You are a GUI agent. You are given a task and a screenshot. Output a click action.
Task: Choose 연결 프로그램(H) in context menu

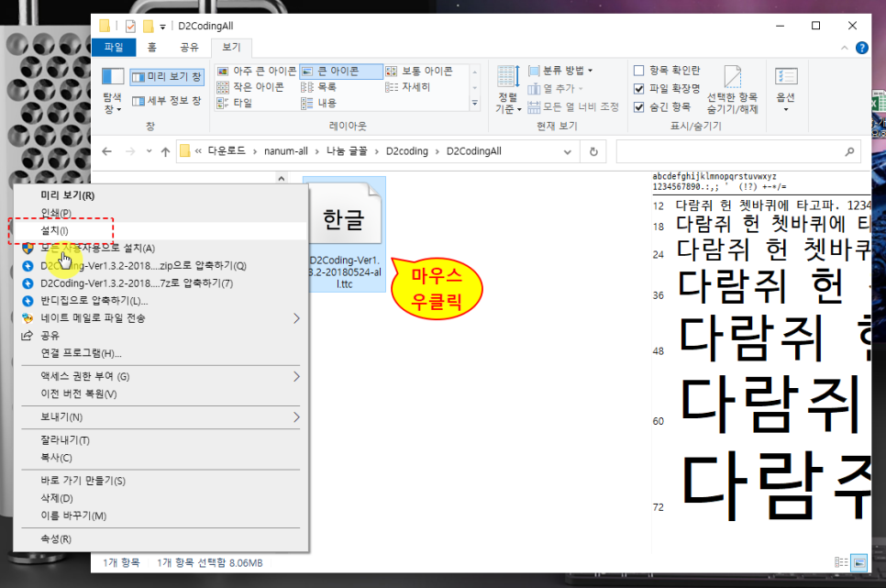point(161,353)
